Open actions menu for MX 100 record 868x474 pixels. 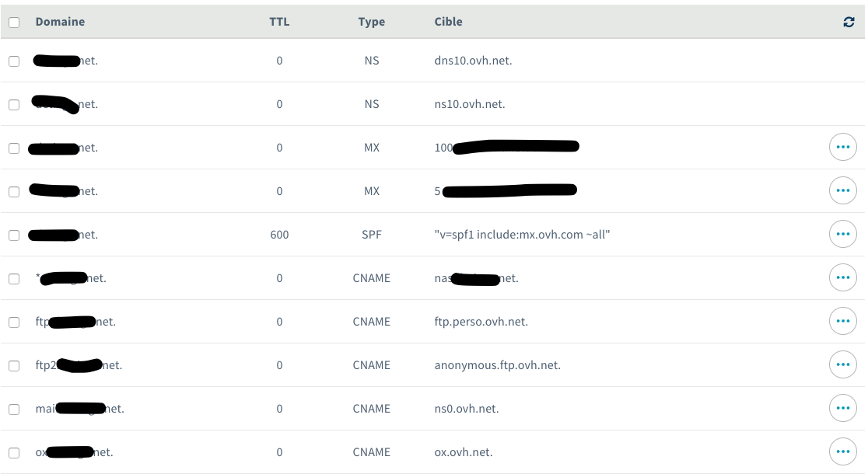point(843,147)
